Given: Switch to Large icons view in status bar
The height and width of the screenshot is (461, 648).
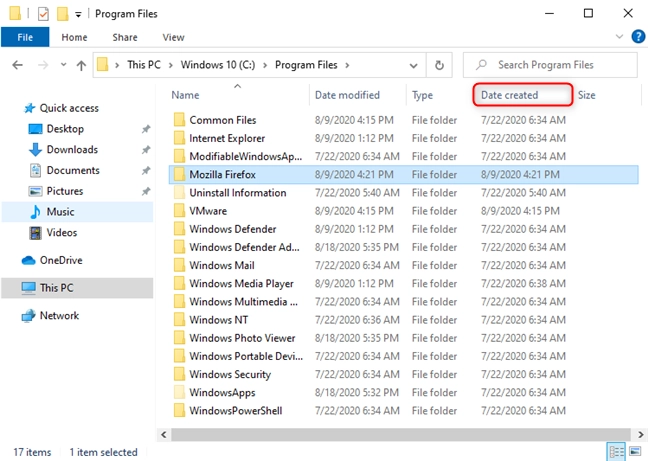Looking at the screenshot, I should tap(635, 451).
